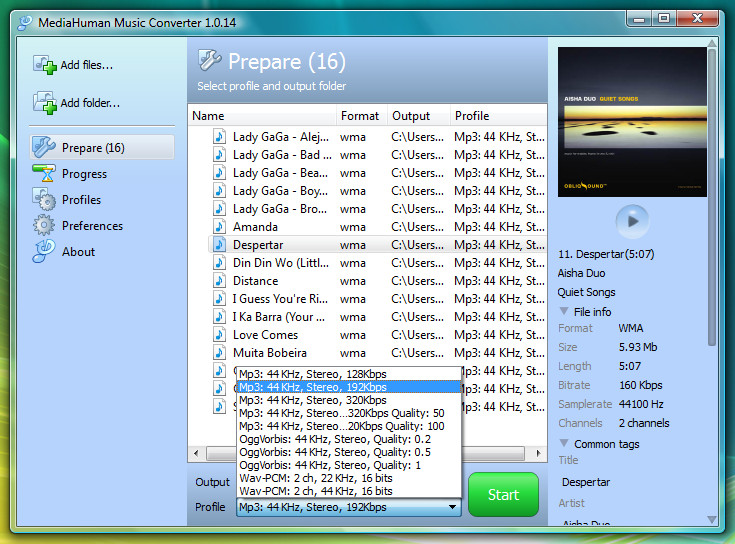Sort list by Profile column header
The height and width of the screenshot is (544, 735).
coord(498,116)
